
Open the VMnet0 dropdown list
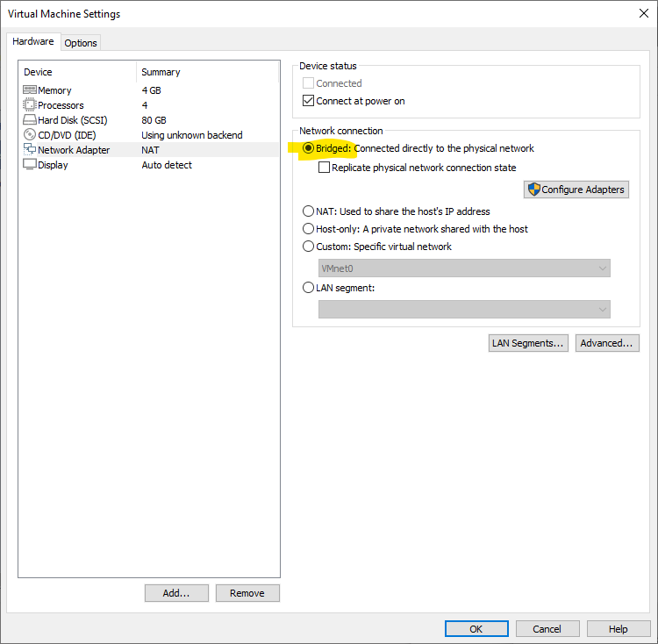602,268
